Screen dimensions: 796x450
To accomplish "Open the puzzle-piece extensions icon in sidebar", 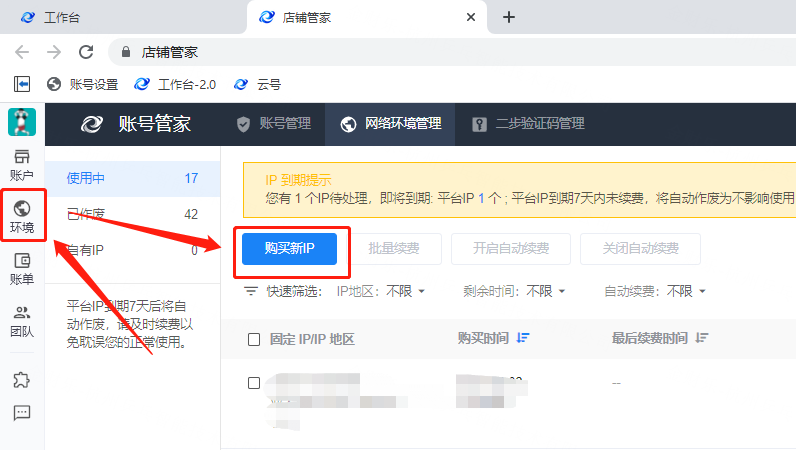I will (22, 380).
